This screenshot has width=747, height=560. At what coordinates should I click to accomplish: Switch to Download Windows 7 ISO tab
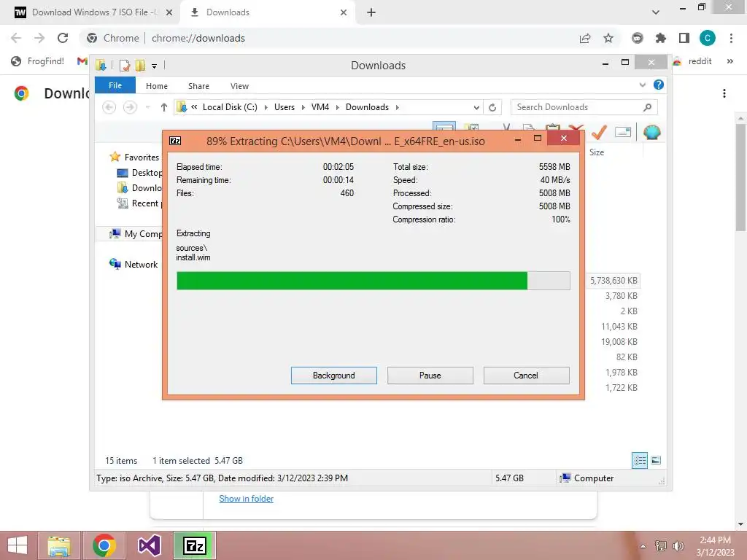pos(90,12)
